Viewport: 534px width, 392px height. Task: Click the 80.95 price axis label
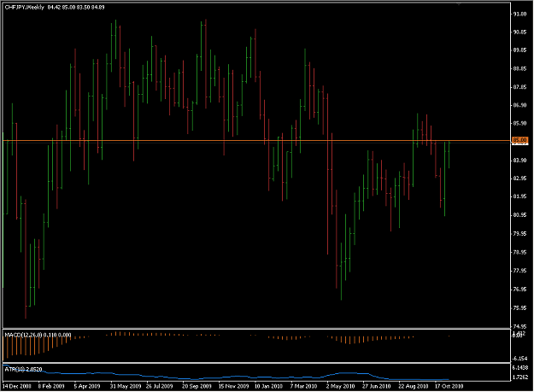click(520, 215)
